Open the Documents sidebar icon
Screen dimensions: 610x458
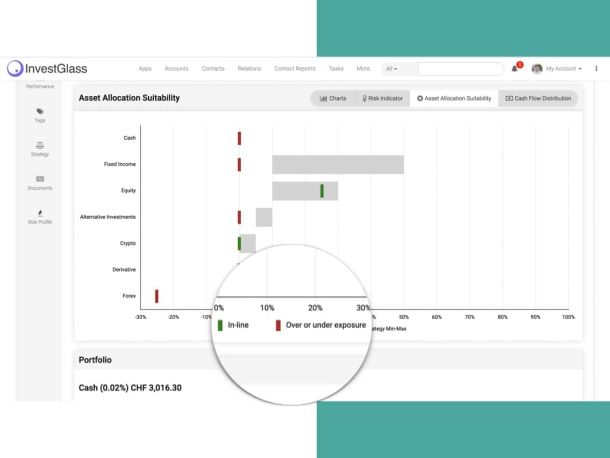pos(40,179)
